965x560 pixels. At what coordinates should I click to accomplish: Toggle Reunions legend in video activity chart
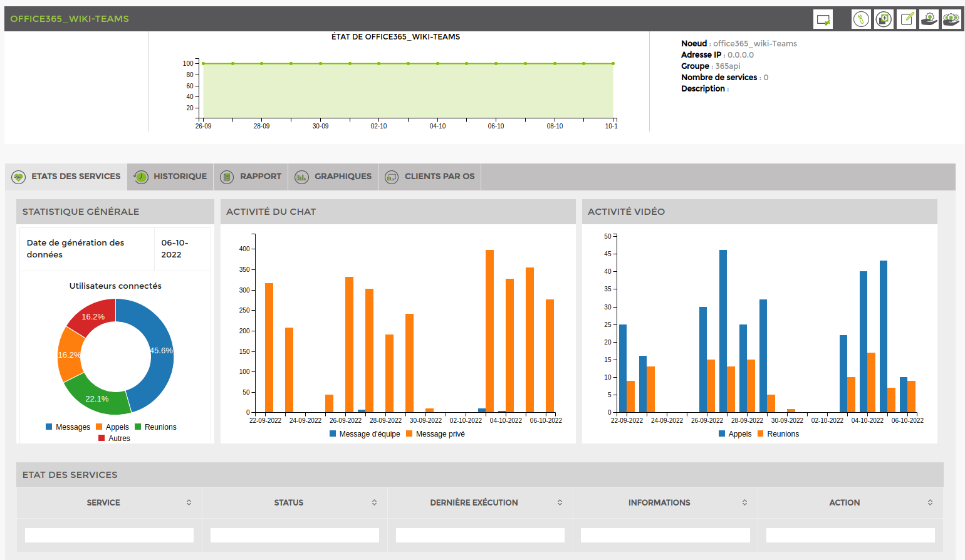[x=778, y=434]
